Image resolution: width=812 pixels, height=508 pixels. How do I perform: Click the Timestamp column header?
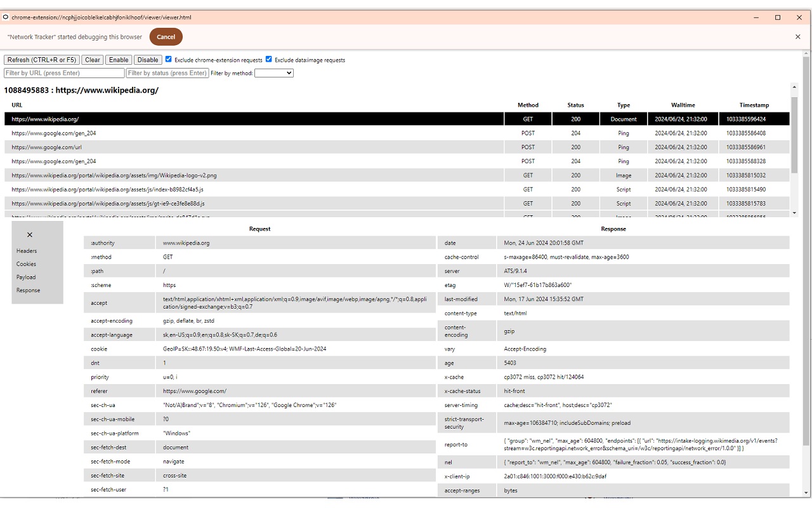click(x=754, y=105)
